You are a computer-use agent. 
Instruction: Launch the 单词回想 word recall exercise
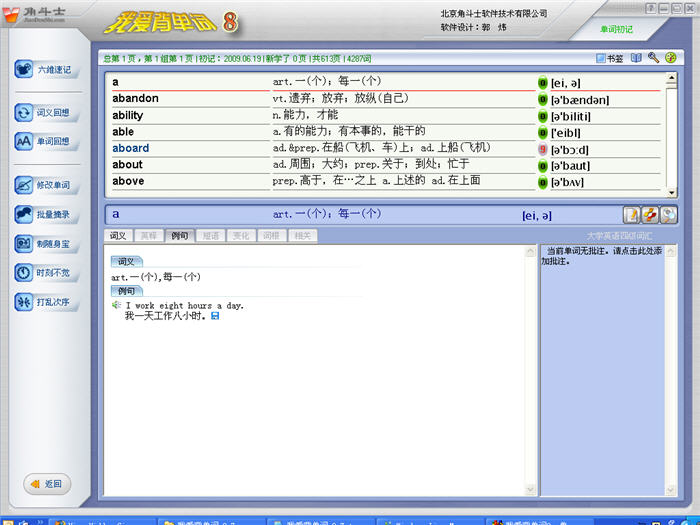(44, 142)
